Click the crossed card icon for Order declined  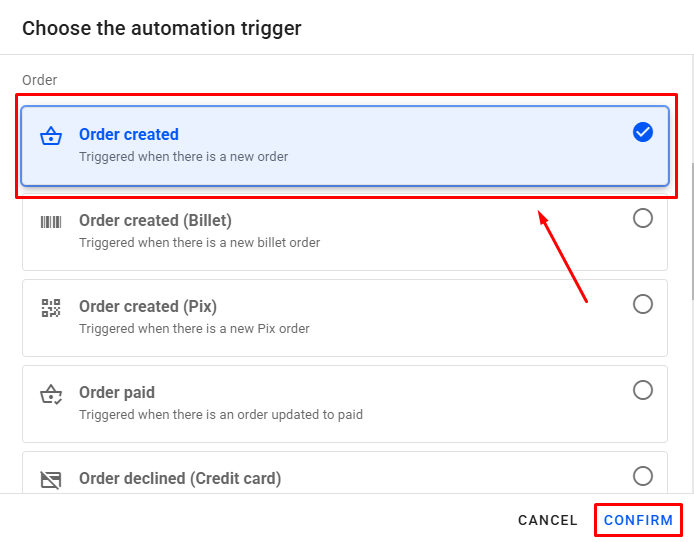[x=51, y=480]
